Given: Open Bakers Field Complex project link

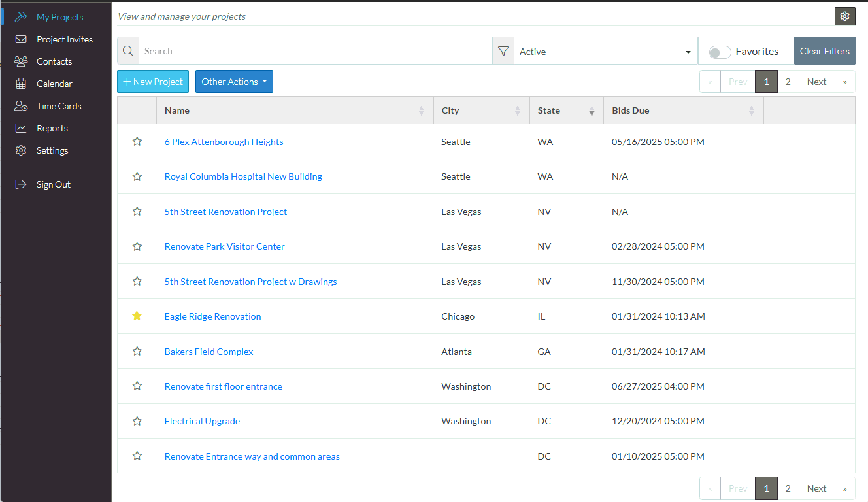Looking at the screenshot, I should (x=209, y=352).
